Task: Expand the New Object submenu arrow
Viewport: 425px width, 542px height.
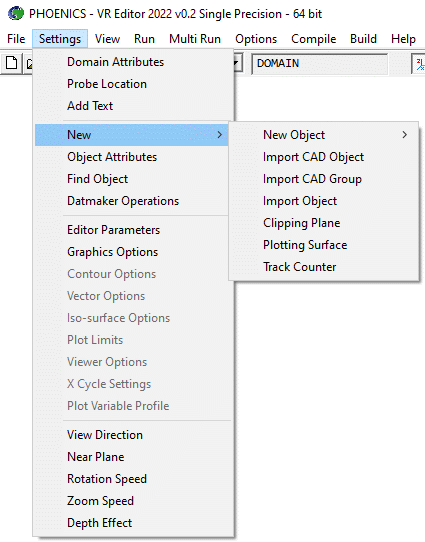Action: tap(405, 135)
